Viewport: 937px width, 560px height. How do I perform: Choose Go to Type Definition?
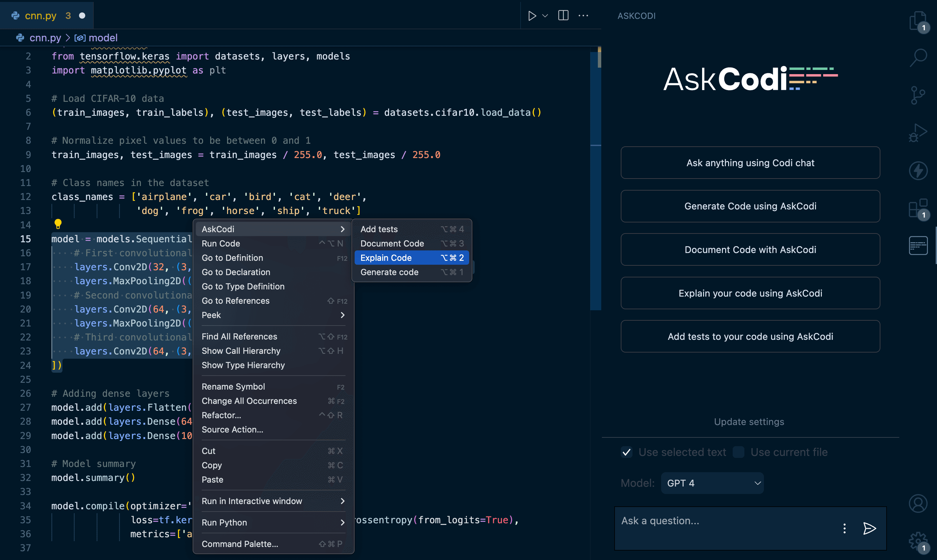(x=273, y=287)
